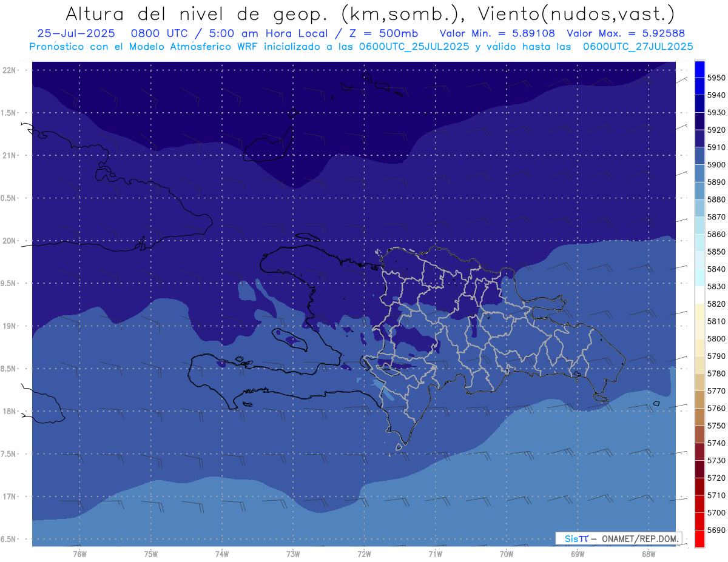
Task: Click the bright red swatch below 5690
Action: coord(699,538)
